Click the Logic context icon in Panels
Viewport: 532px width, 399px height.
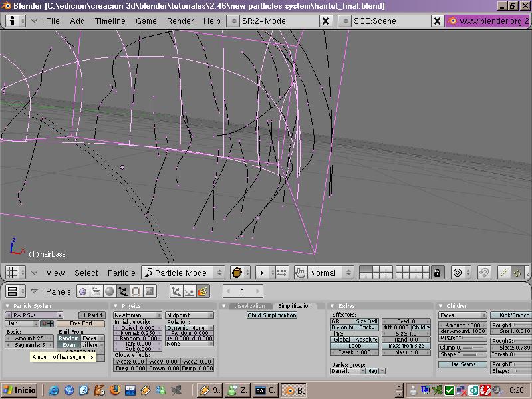click(82, 291)
